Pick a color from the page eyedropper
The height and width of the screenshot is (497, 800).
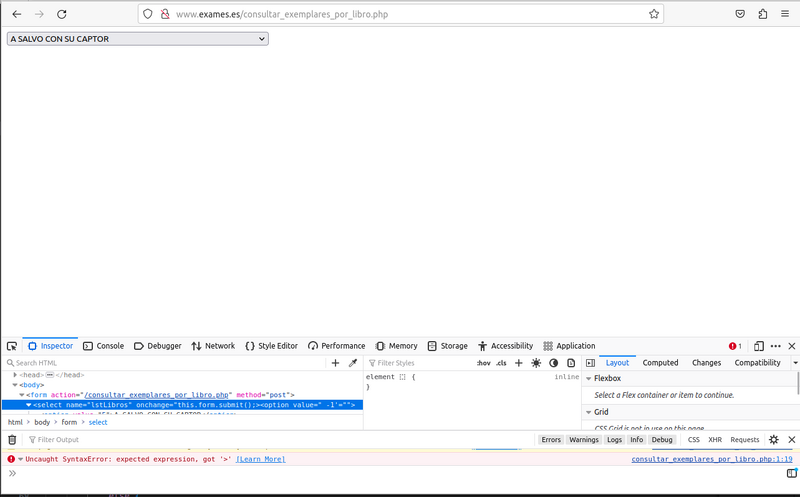coord(353,363)
